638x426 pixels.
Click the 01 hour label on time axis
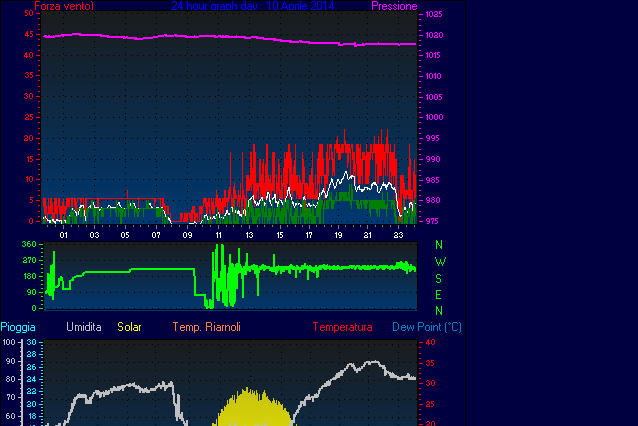63,235
